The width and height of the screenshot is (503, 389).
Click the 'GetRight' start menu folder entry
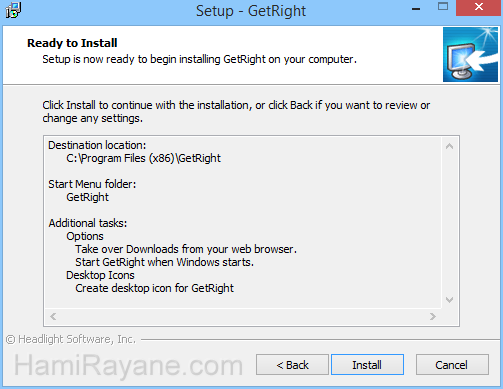(87, 197)
